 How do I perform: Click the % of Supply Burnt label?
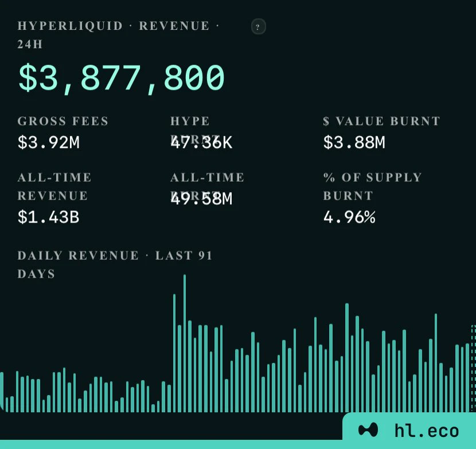(372, 186)
